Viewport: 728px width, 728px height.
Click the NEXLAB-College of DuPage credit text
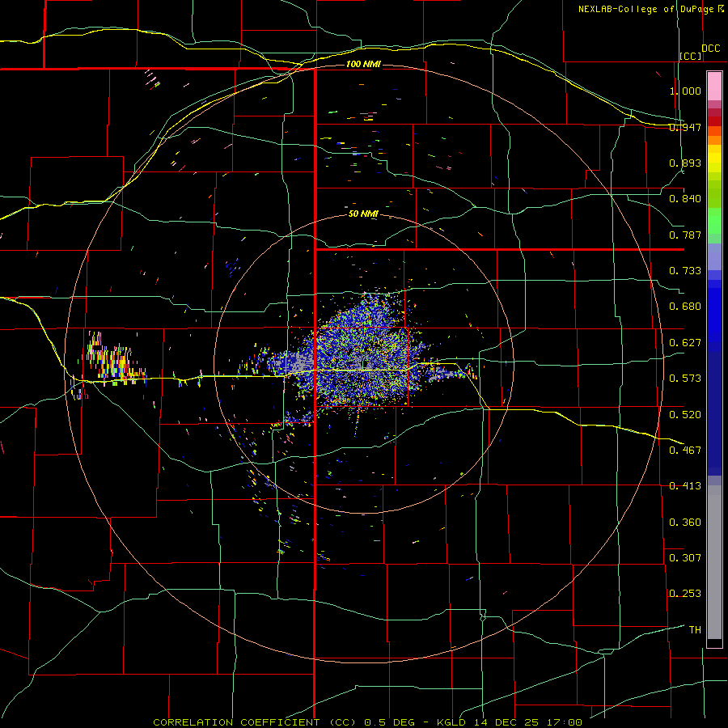pyautogui.click(x=645, y=9)
